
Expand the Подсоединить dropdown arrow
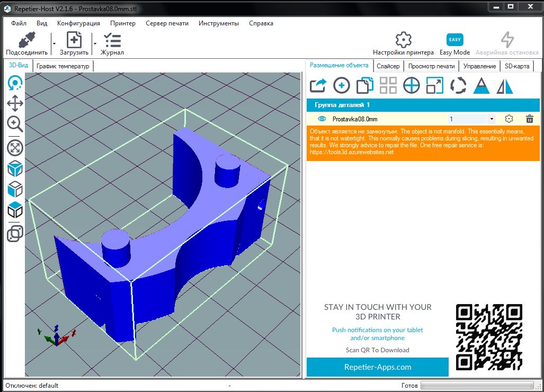(x=54, y=43)
